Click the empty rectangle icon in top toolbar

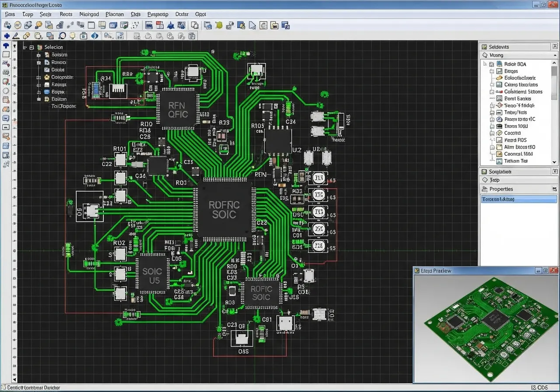coord(91,25)
